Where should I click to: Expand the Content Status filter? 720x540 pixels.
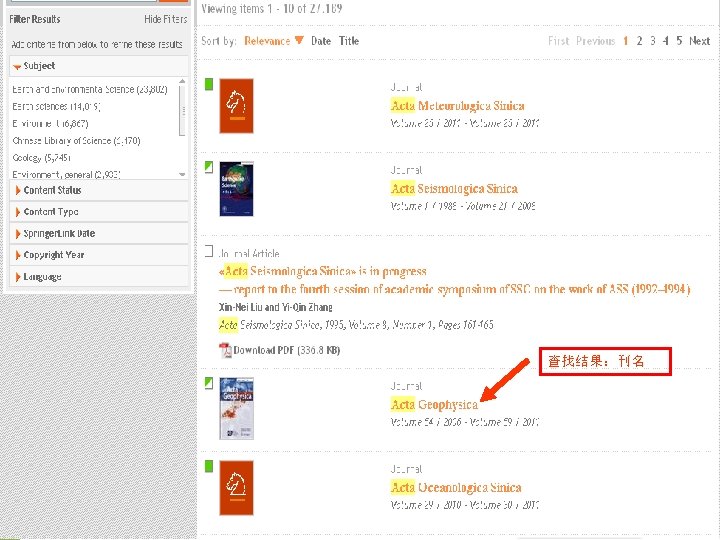(x=99, y=190)
